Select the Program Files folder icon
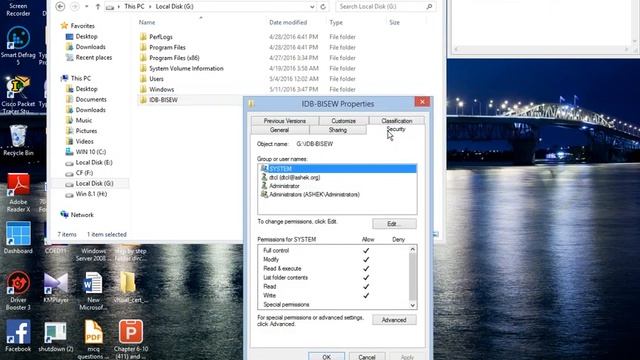The image size is (640, 360). click(143, 47)
